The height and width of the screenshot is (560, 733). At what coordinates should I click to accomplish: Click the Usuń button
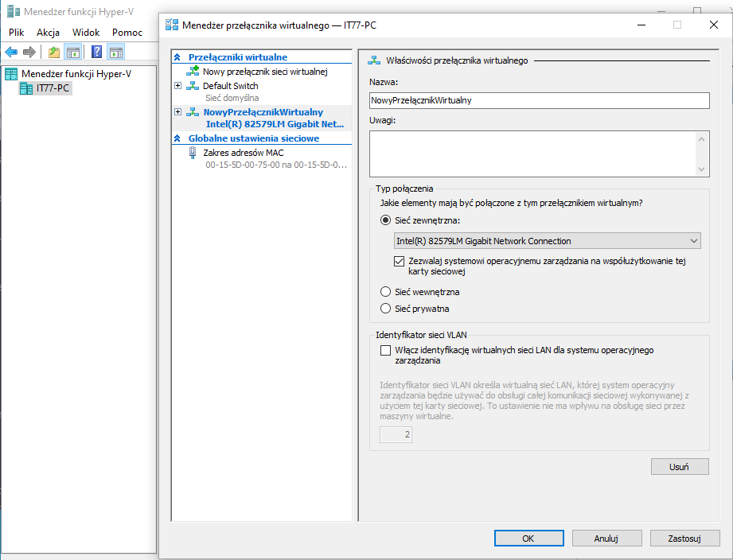[679, 466]
